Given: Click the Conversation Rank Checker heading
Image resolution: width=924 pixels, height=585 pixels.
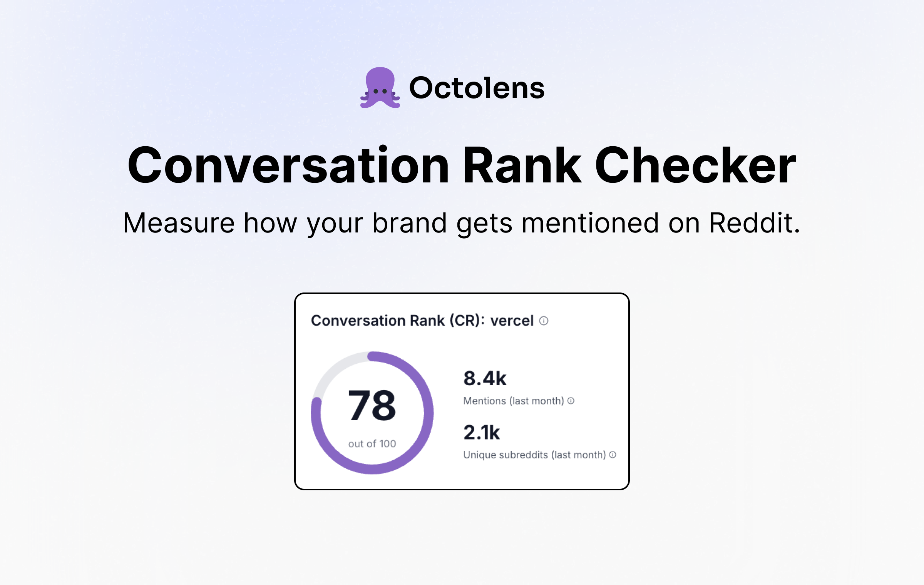Looking at the screenshot, I should tap(462, 165).
